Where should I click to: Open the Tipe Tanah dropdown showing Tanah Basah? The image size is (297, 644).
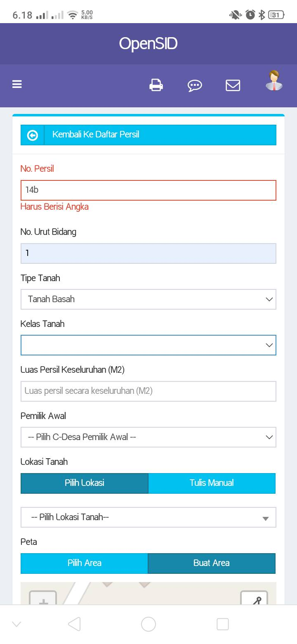pyautogui.click(x=148, y=299)
